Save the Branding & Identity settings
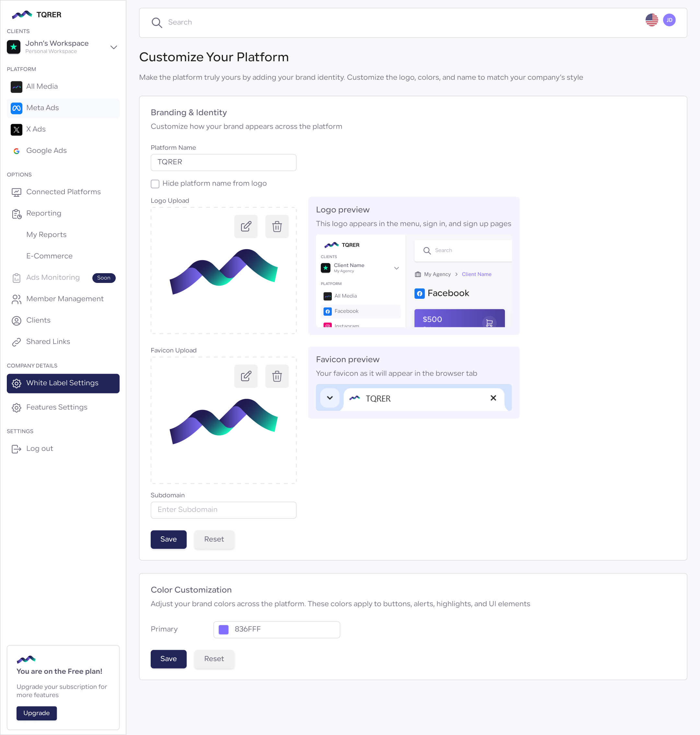Viewport: 700px width, 735px height. tap(168, 539)
